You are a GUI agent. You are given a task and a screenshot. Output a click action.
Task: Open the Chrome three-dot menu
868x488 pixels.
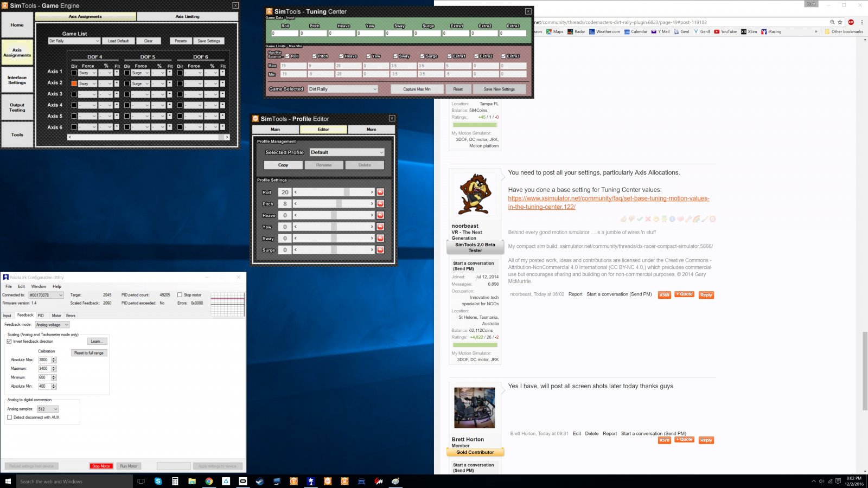[x=861, y=22]
